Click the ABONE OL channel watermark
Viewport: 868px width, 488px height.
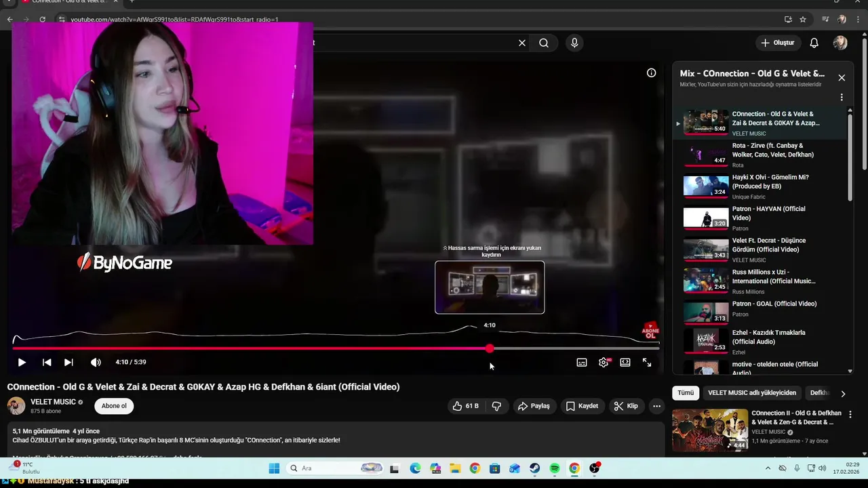(x=650, y=331)
